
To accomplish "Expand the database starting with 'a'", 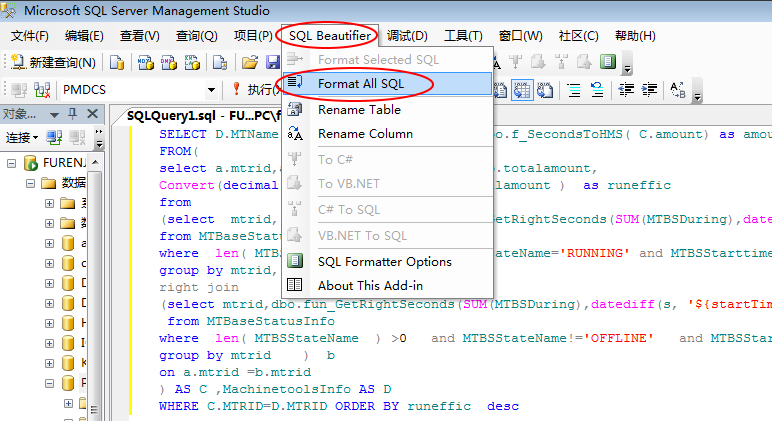I will tap(49, 243).
